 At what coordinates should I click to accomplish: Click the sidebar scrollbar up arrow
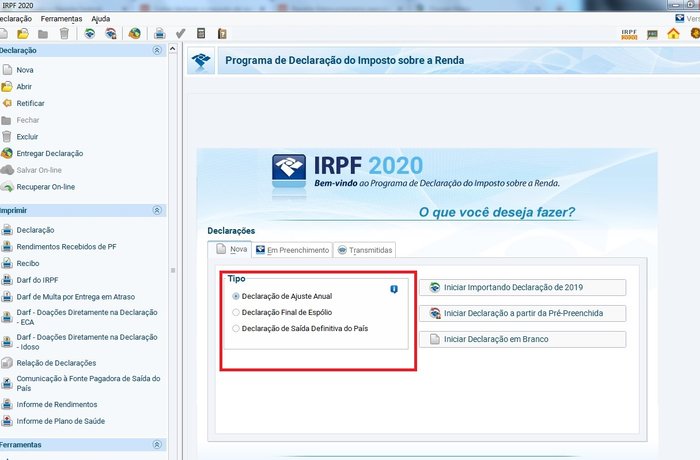[173, 48]
